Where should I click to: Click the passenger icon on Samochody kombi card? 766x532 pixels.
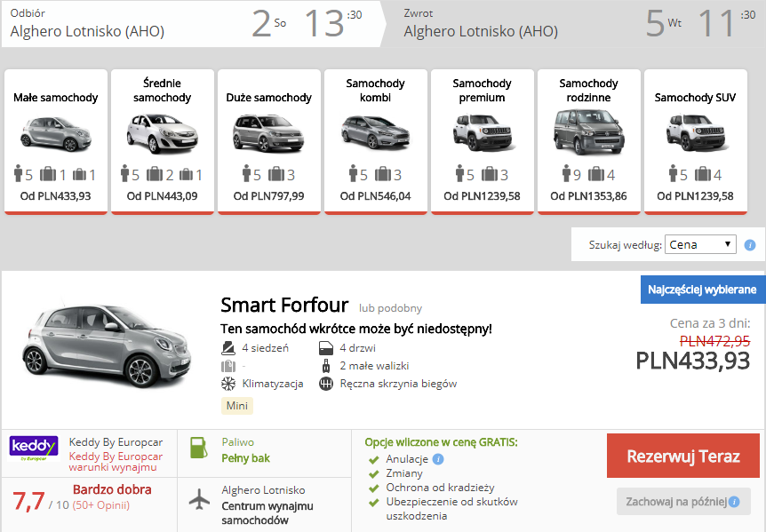[x=353, y=173]
